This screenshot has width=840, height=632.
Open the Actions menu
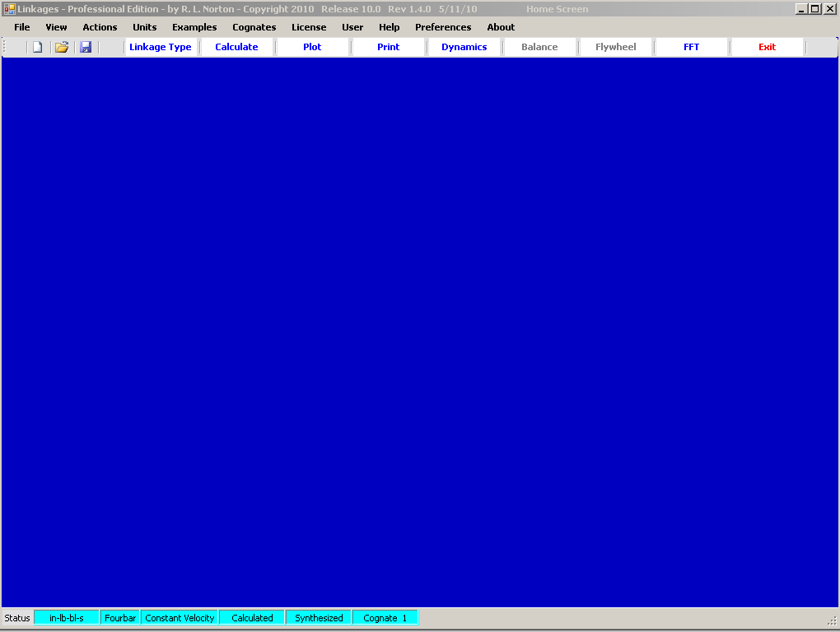pyautogui.click(x=100, y=27)
